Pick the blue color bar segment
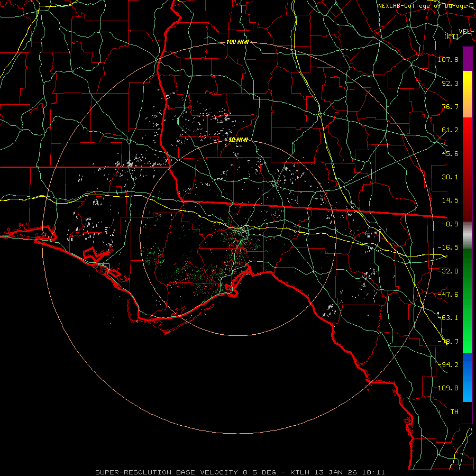 (x=467, y=377)
